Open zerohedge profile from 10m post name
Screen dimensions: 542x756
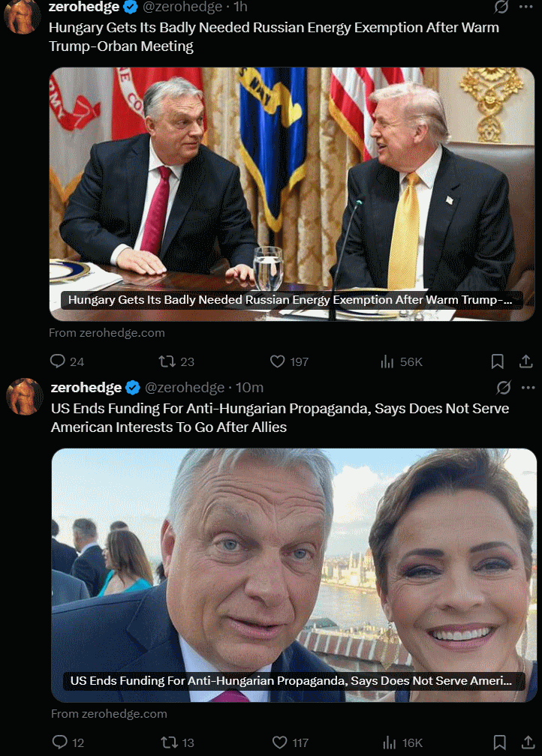tap(86, 387)
